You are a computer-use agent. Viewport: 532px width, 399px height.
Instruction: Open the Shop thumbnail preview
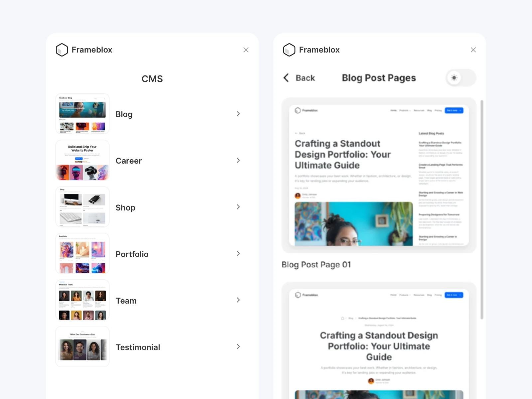pyautogui.click(x=82, y=207)
